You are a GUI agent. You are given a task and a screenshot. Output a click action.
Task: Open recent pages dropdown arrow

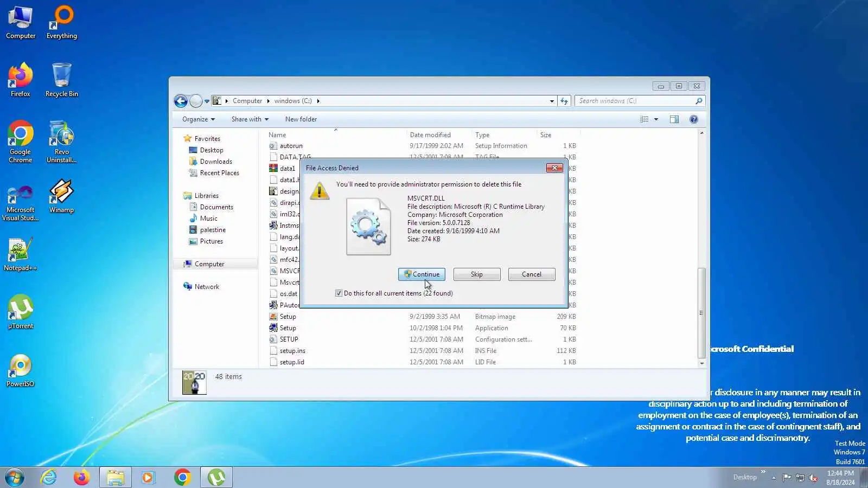207,101
